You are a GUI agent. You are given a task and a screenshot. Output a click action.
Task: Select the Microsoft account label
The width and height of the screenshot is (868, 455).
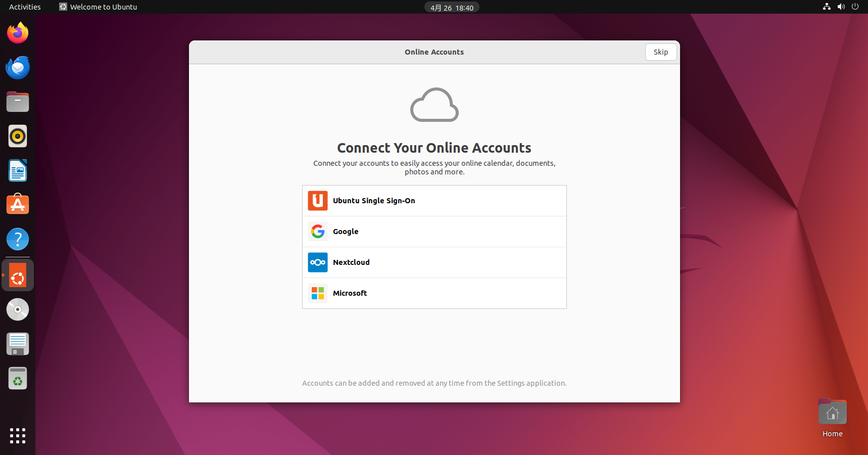click(350, 293)
